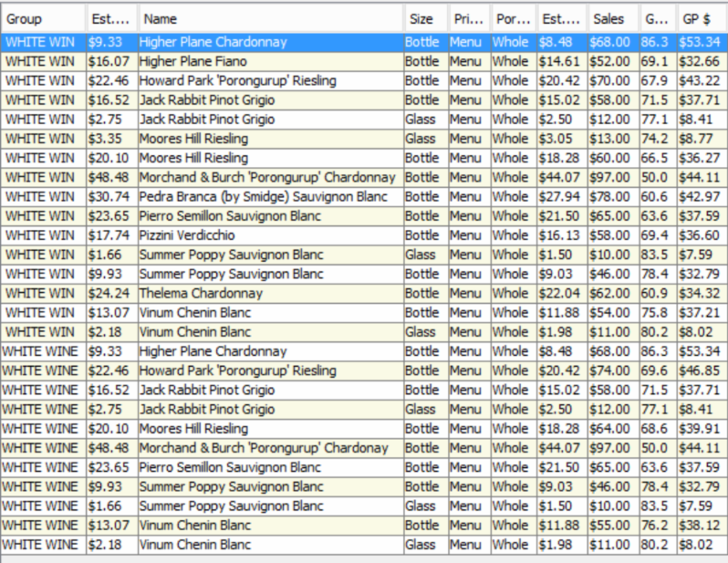Select the $24.24 cost cell for Thelema
Screen dimensions: 728x563
[109, 293]
